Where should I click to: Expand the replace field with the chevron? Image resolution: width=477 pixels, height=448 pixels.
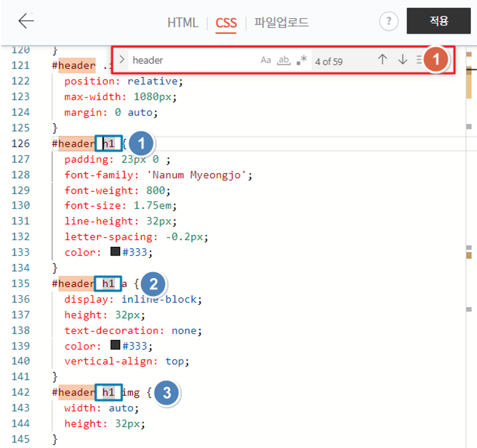(x=121, y=59)
